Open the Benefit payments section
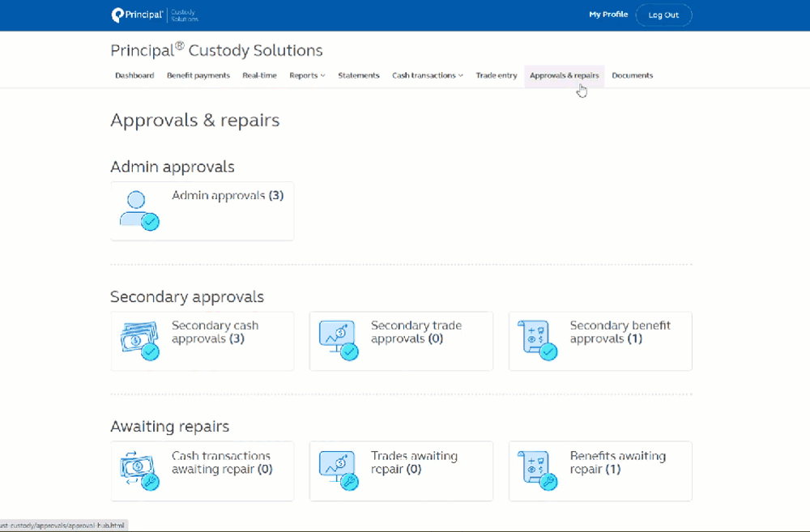This screenshot has width=810, height=532. 198,75
